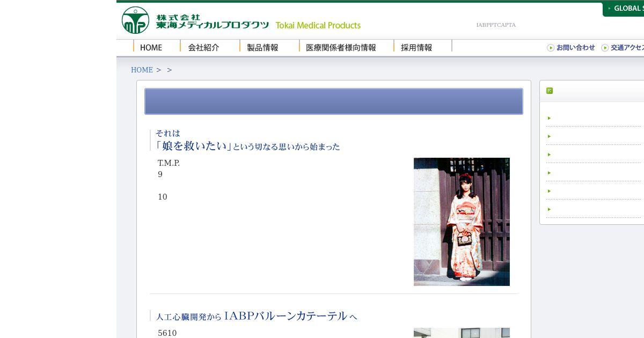Click the 5610 text in second section

pos(167,333)
